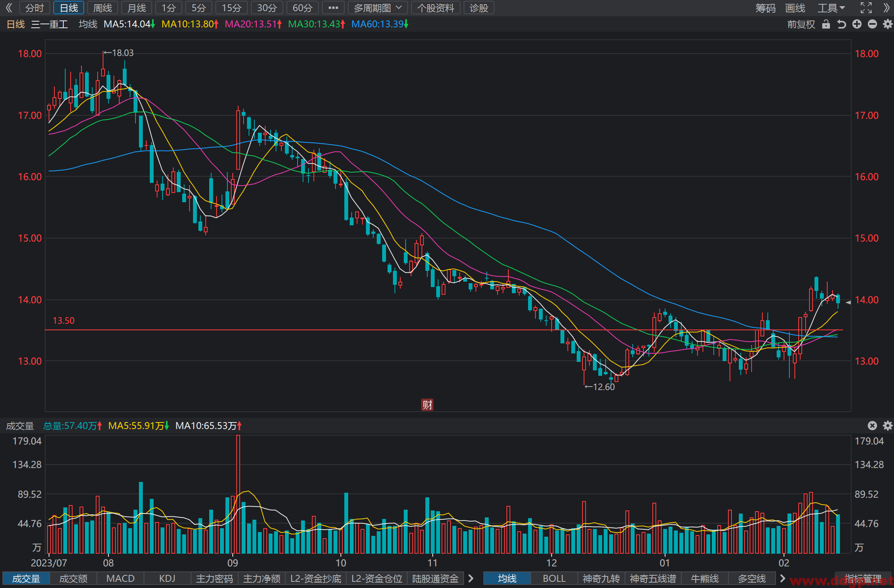Switch main overlay to BOLL
The height and width of the screenshot is (588, 894).
(x=554, y=578)
